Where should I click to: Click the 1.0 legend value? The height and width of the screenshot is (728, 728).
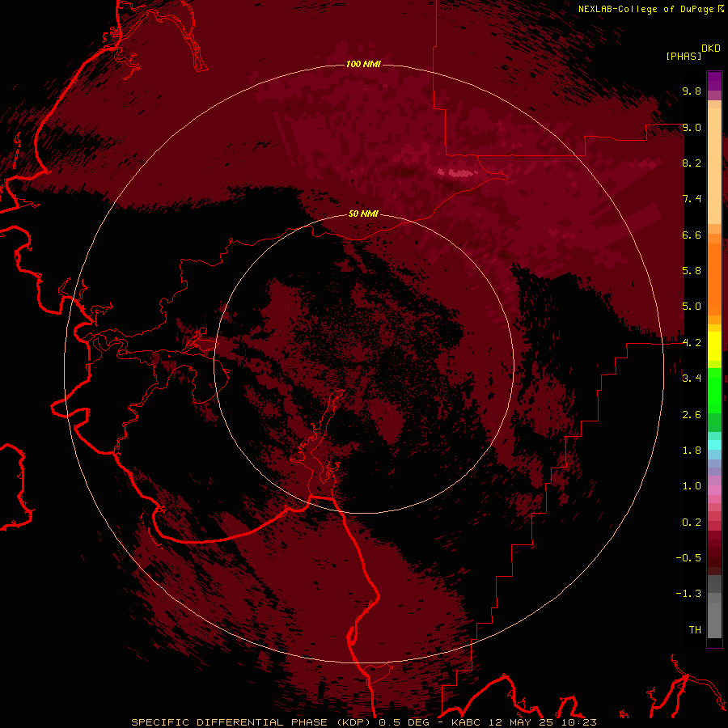[x=692, y=486]
